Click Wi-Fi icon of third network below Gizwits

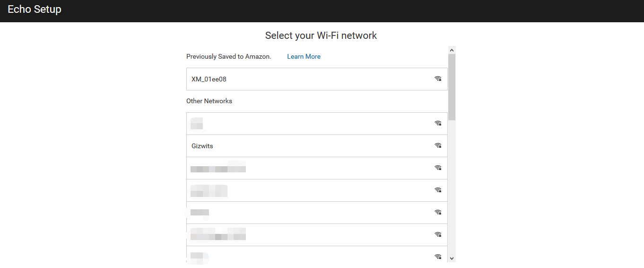[438, 213]
